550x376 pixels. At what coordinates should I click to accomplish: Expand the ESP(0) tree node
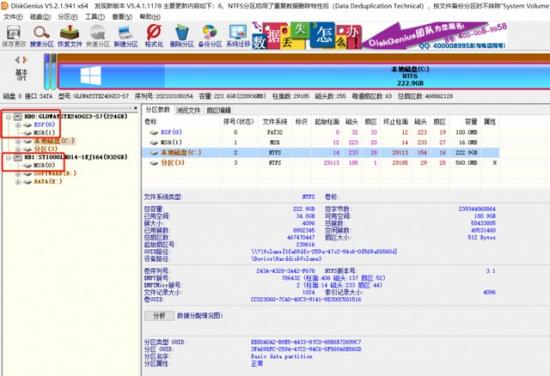[x=18, y=125]
